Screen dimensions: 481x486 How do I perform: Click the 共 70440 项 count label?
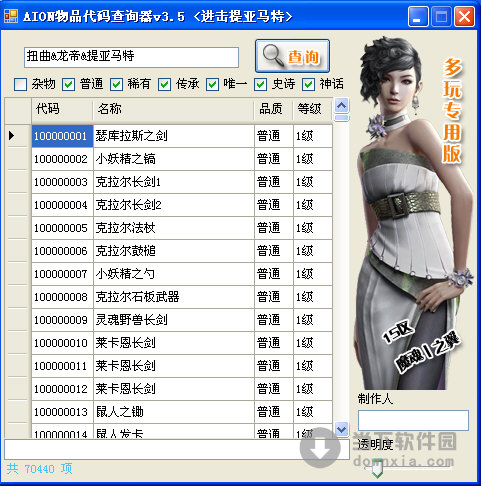coord(39,469)
